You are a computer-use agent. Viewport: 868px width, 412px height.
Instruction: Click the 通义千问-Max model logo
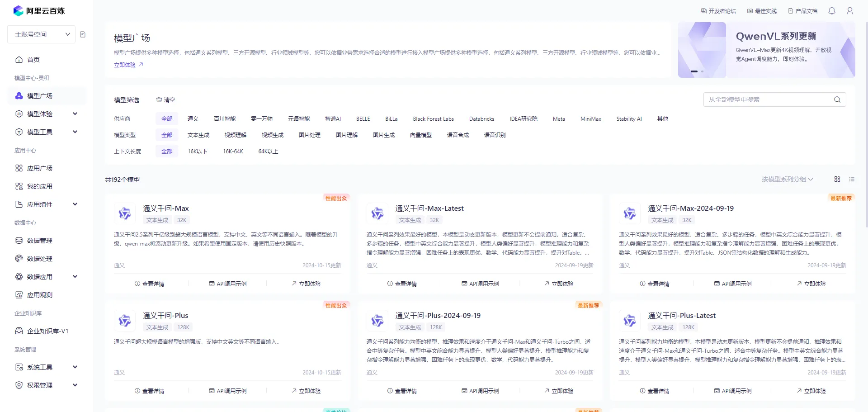click(x=125, y=213)
